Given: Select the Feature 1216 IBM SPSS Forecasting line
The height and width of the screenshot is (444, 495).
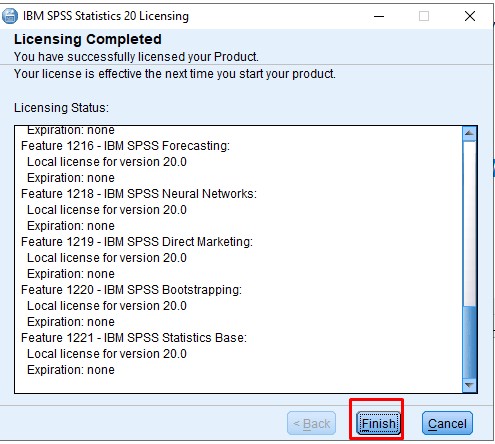Looking at the screenshot, I should pyautogui.click(x=125, y=146).
